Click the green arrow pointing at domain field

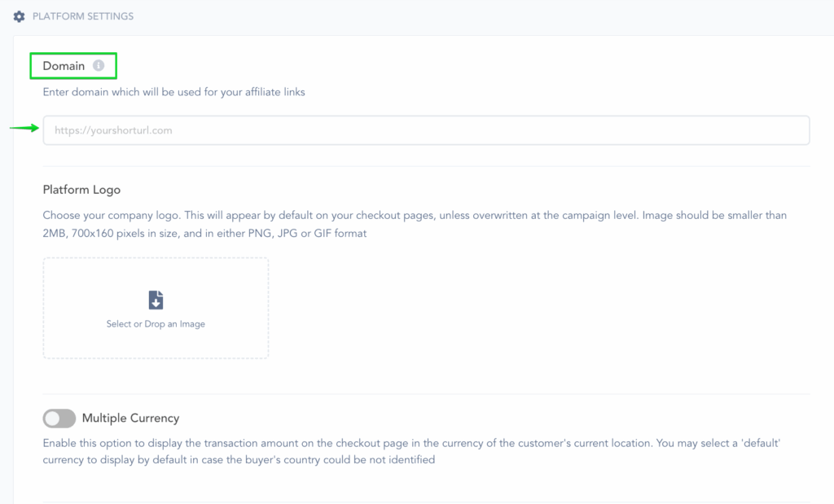(24, 128)
